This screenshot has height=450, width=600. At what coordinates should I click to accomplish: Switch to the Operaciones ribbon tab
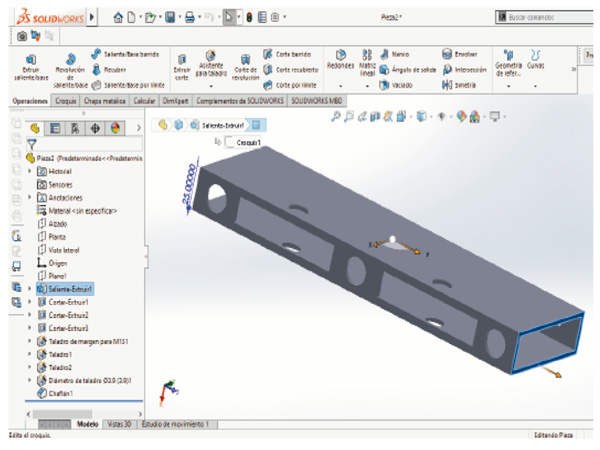click(30, 101)
